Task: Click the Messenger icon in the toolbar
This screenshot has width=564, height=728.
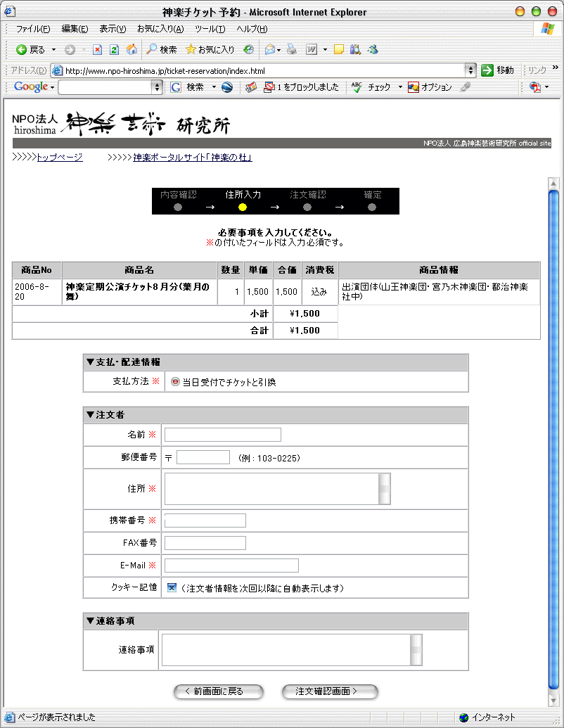Action: point(373,49)
